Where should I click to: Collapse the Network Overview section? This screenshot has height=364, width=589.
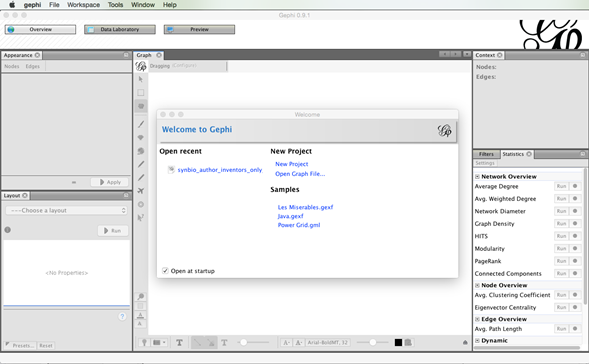(477, 177)
